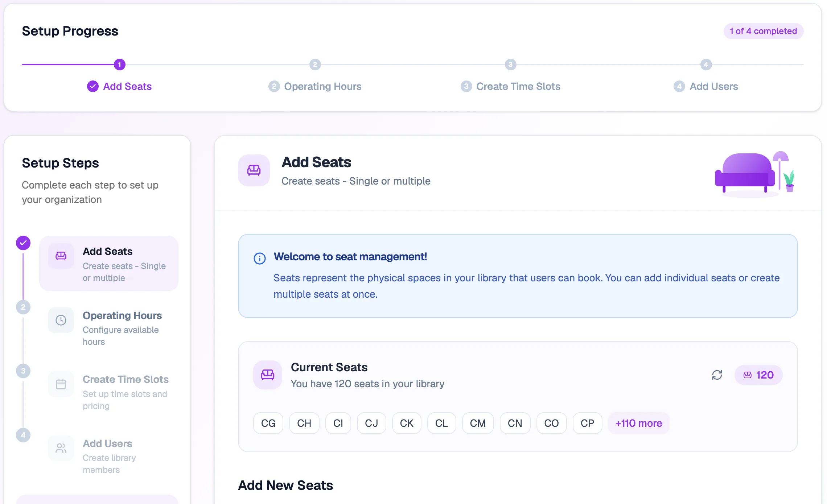
Task: Click the calendar icon for Create Time Slots
Action: click(61, 384)
